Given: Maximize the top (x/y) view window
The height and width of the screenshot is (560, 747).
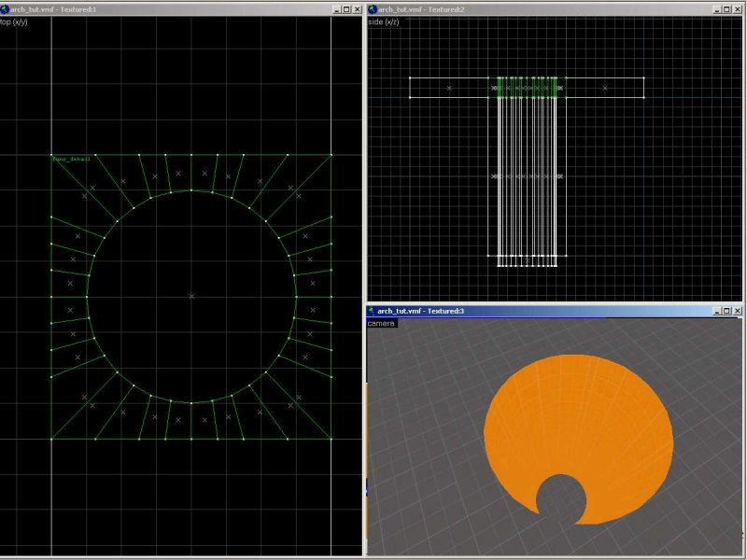Looking at the screenshot, I should (345, 8).
